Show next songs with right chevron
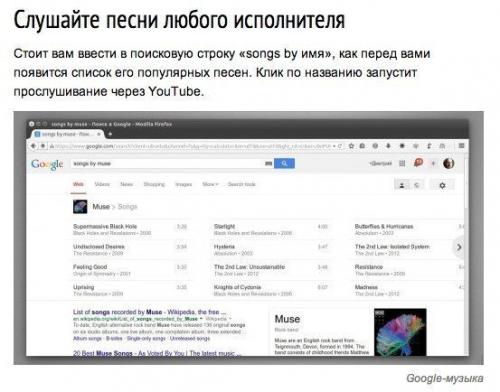The image size is (500, 392). (459, 247)
